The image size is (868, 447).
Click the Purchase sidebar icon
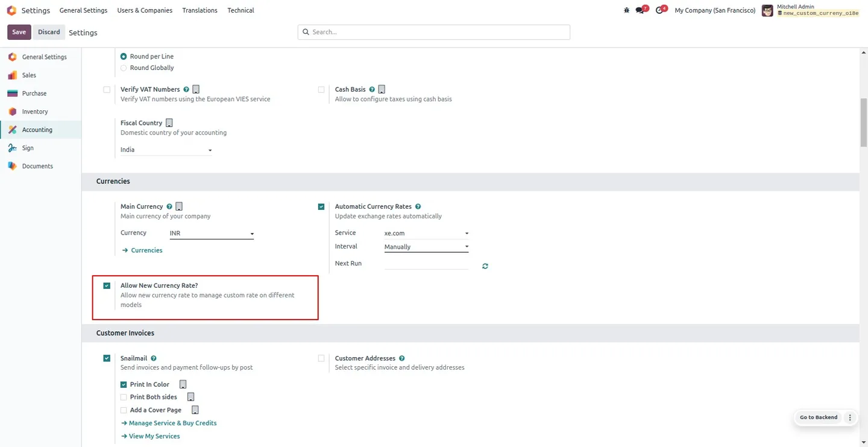tap(12, 94)
